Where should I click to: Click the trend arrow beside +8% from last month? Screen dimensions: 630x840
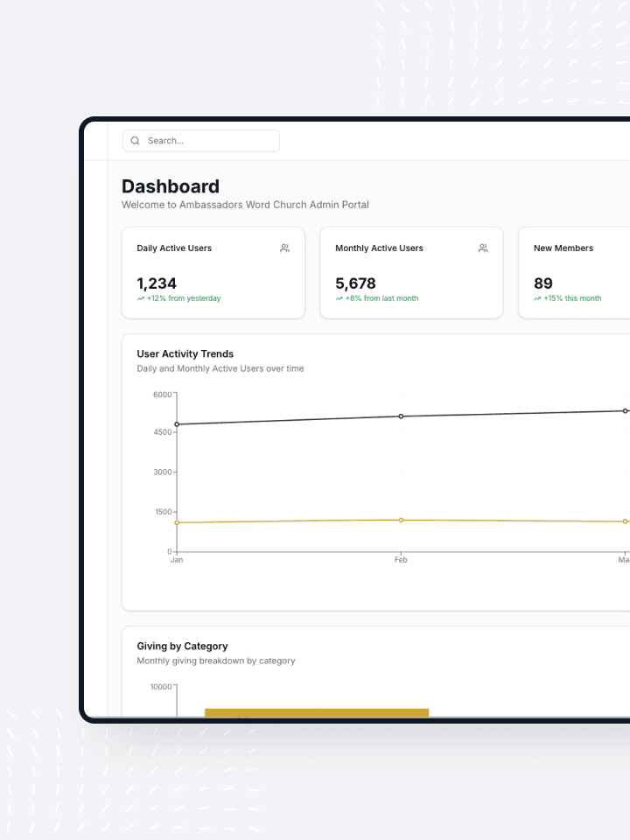click(x=339, y=298)
